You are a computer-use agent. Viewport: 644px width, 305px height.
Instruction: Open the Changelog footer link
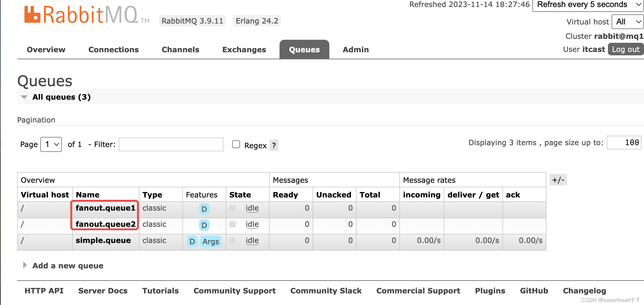click(584, 291)
